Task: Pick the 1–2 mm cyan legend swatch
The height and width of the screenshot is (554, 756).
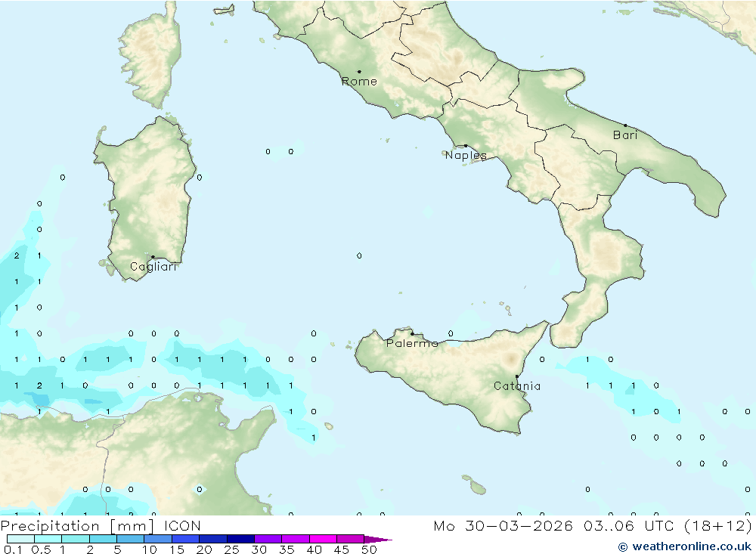Action: [76, 539]
